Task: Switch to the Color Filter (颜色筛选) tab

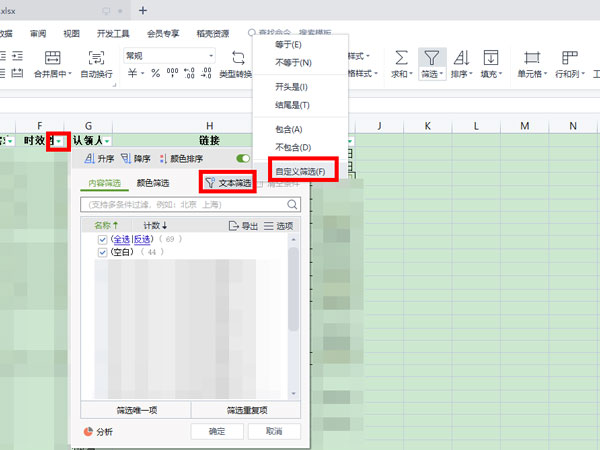Action: pyautogui.click(x=153, y=183)
